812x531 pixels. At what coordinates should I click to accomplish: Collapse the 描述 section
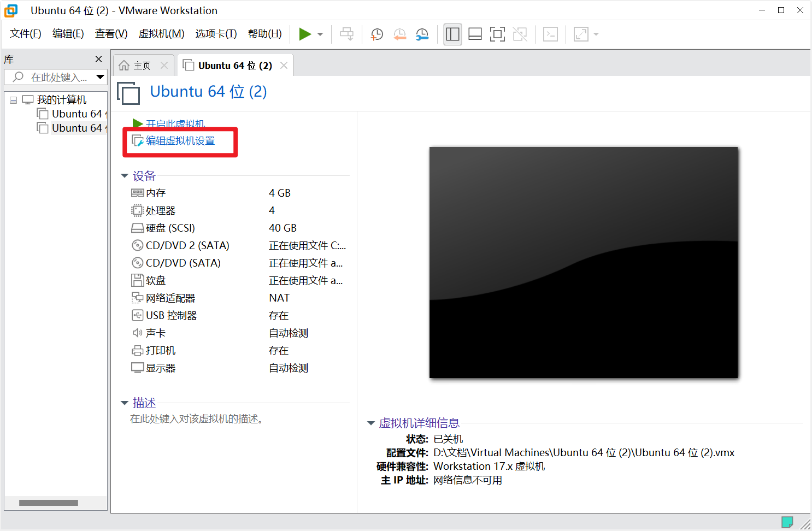125,403
